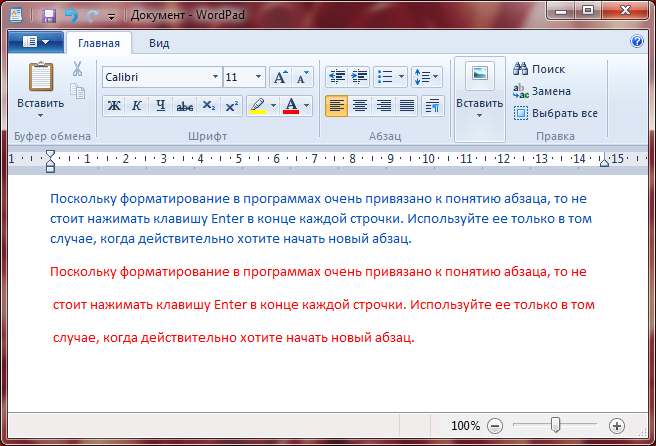
Task: Toggle underline formatting (Ч)
Action: [x=160, y=106]
